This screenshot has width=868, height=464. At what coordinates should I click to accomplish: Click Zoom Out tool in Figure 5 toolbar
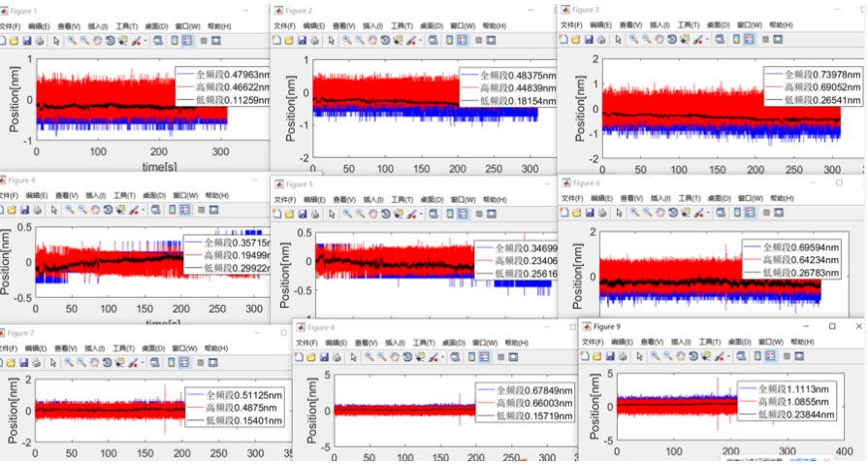point(360,211)
